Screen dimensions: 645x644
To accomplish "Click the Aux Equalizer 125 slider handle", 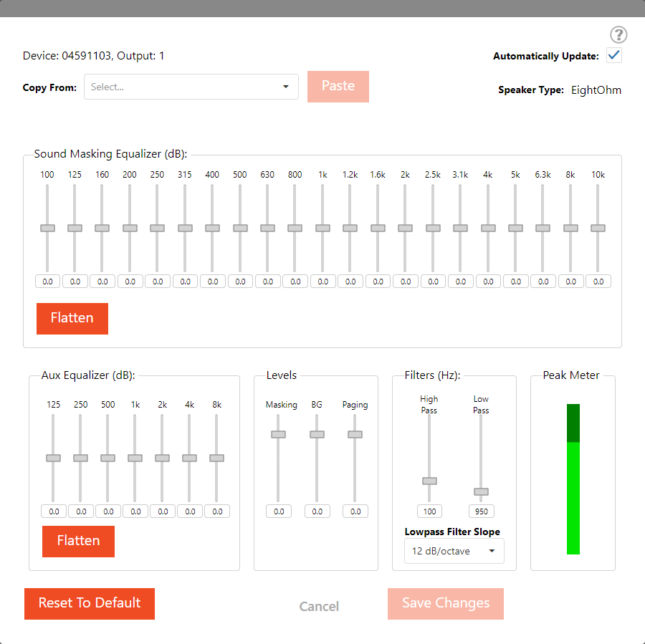I will pyautogui.click(x=54, y=458).
